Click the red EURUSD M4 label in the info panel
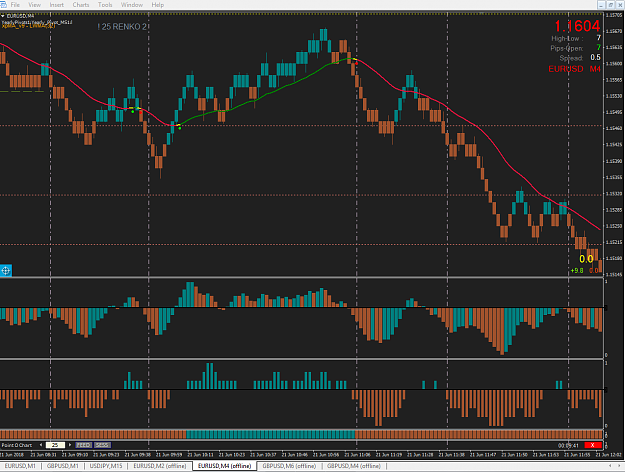This screenshot has height=472, width=625. pos(574,69)
